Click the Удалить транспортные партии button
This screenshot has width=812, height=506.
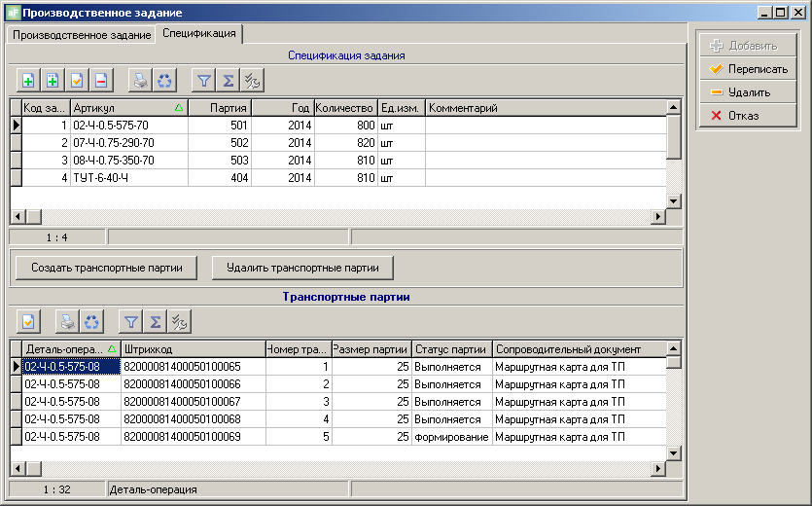point(302,267)
